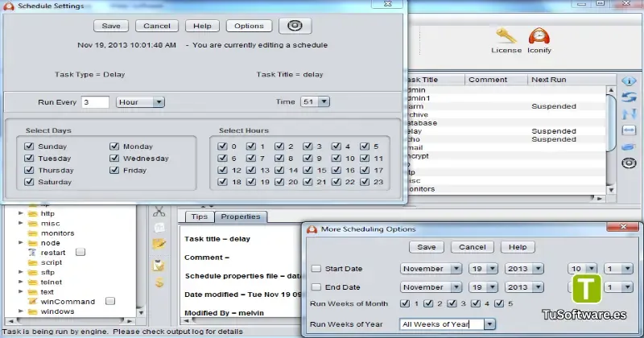Viewport: 644px width, 338px height.
Task: Open Help in Schedule Settings
Action: pyautogui.click(x=203, y=26)
